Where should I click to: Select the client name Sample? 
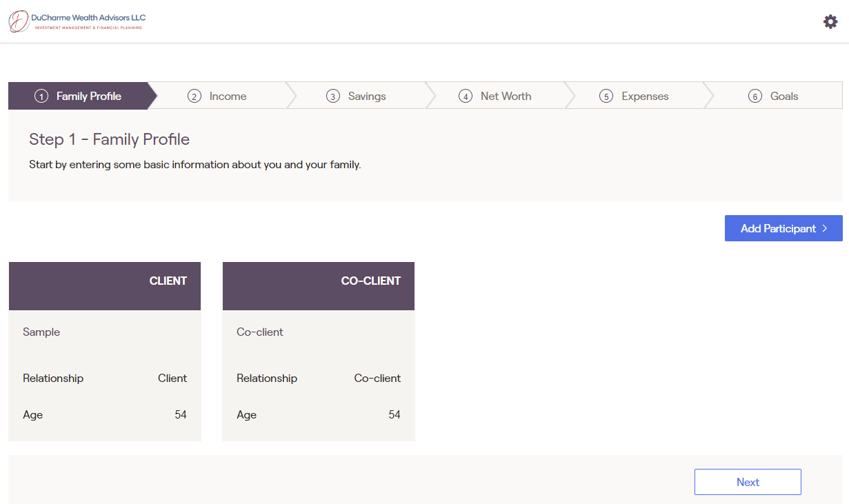[x=41, y=332]
